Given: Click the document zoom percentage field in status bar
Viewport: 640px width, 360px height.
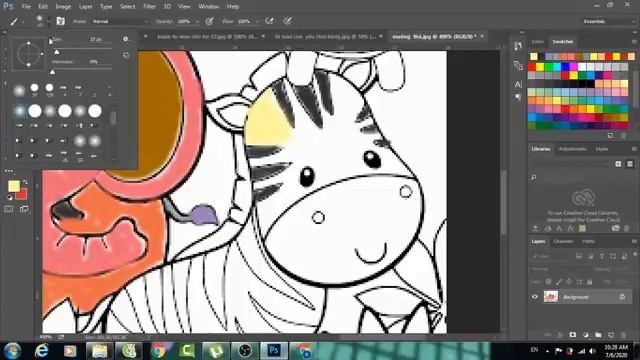Looking at the screenshot, I should click(46, 338).
